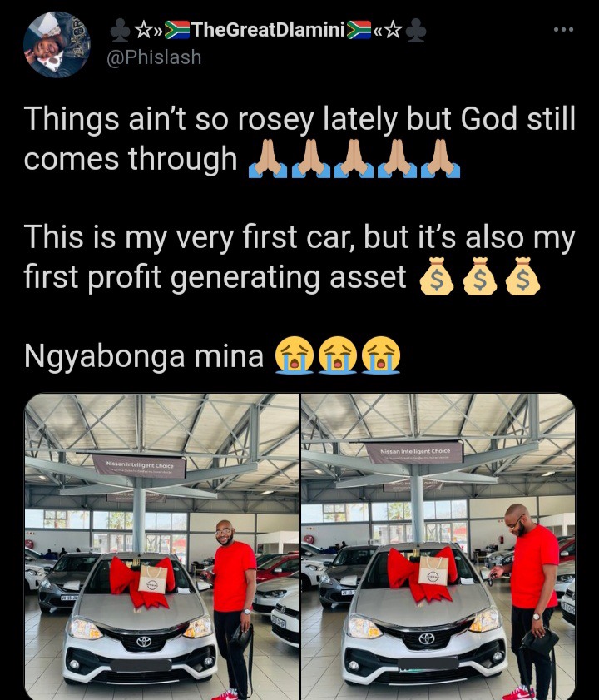
Task: Click the "Ngyabonga mina" text line
Action: click(144, 356)
